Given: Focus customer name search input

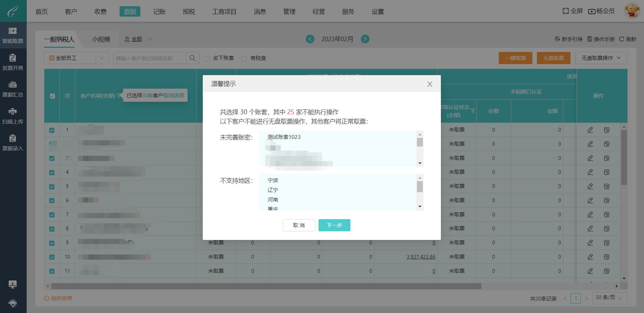Looking at the screenshot, I should (149, 58).
